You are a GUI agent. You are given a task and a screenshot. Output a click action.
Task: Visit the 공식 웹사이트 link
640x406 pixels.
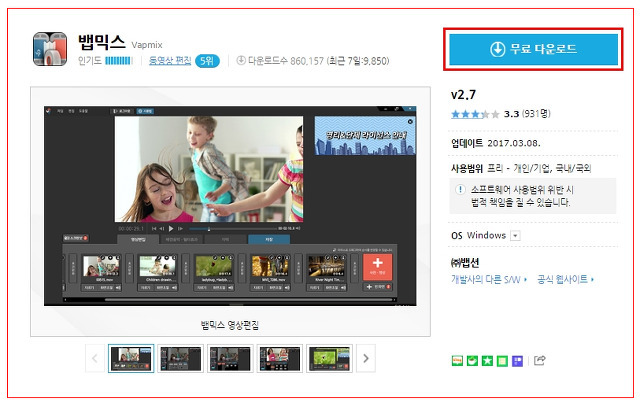[565, 280]
